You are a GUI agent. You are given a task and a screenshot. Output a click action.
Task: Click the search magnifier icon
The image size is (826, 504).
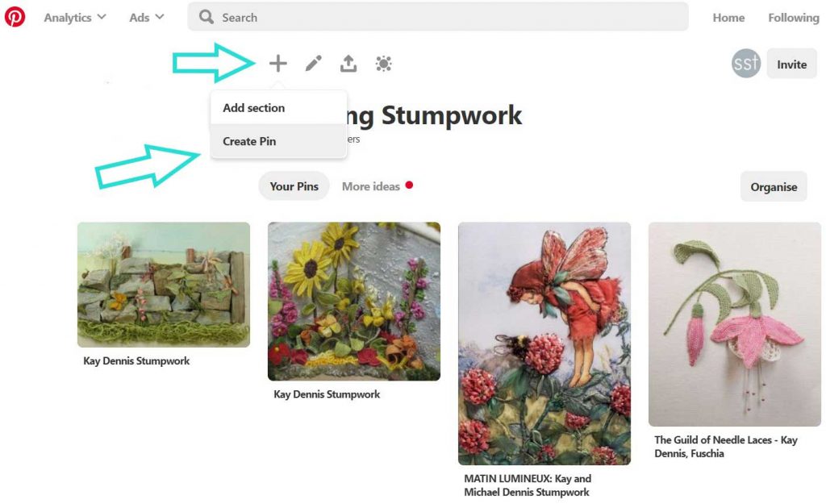[206, 17]
